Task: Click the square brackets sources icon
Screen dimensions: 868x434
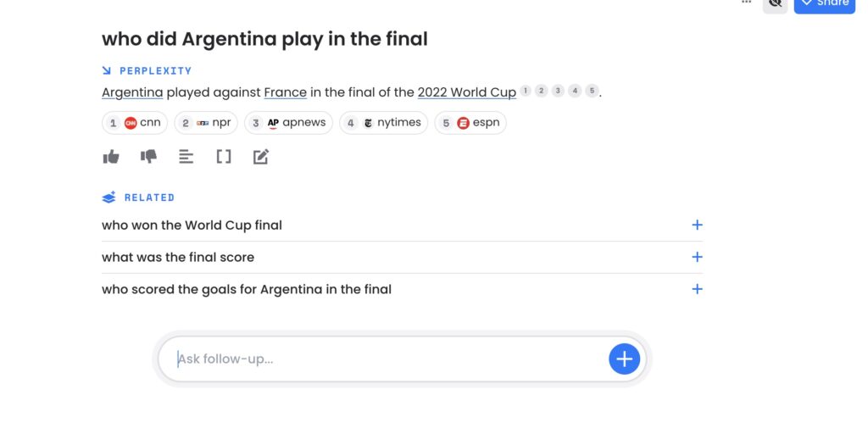Action: [224, 157]
